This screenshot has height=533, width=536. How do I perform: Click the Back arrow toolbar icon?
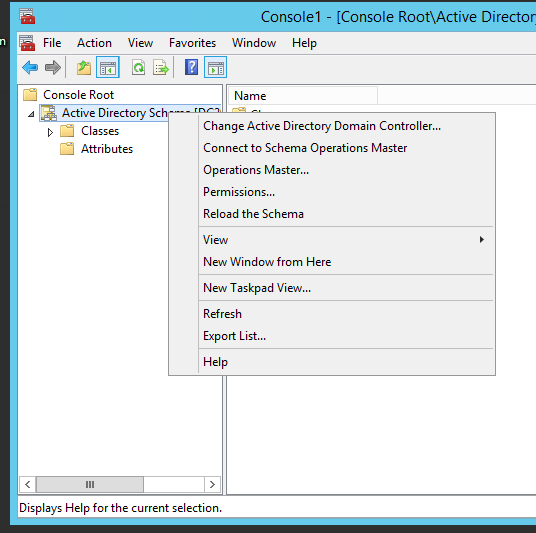tap(30, 67)
